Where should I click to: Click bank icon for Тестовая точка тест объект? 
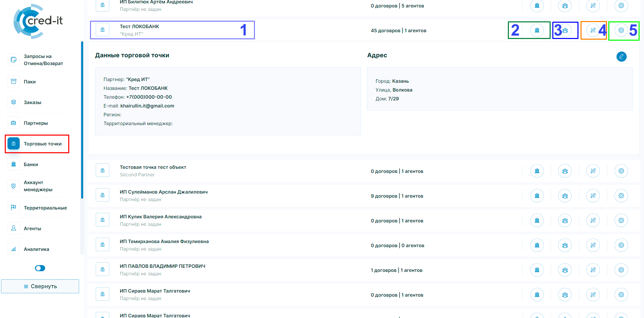(537, 171)
